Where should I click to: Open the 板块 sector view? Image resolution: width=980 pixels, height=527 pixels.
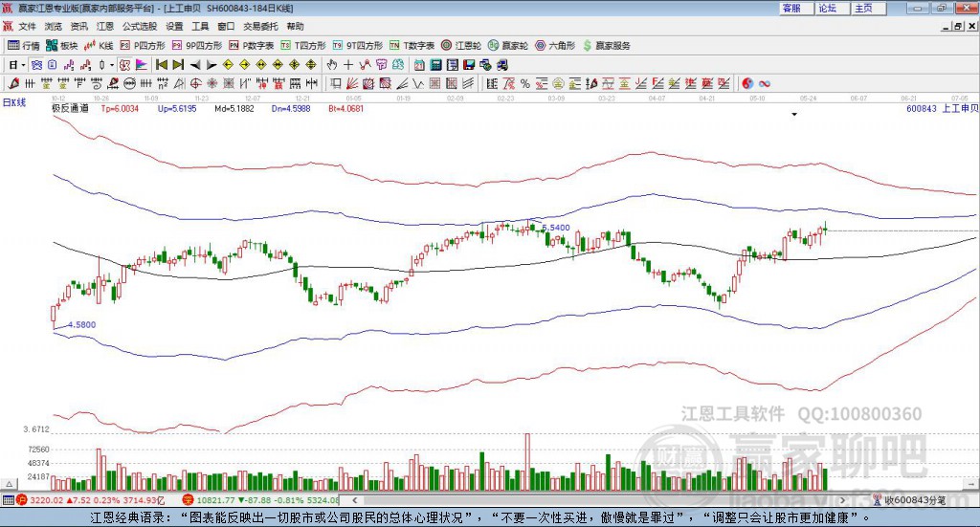(62, 46)
